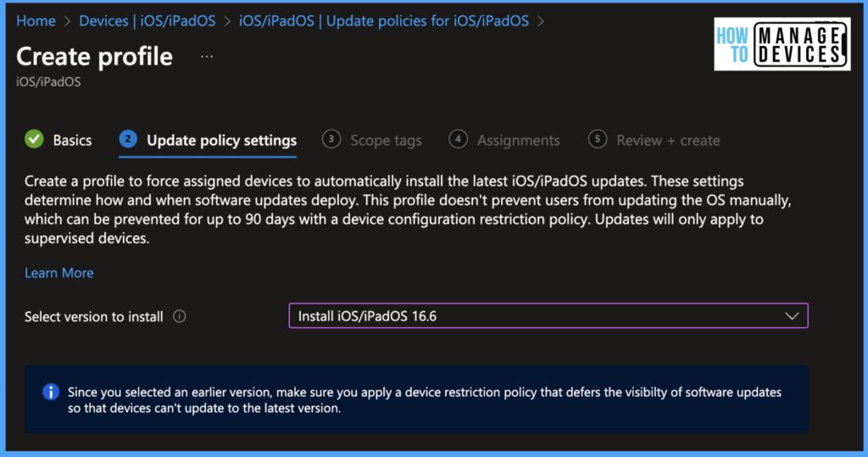
Task: Click the Create profile heading
Action: (95, 57)
